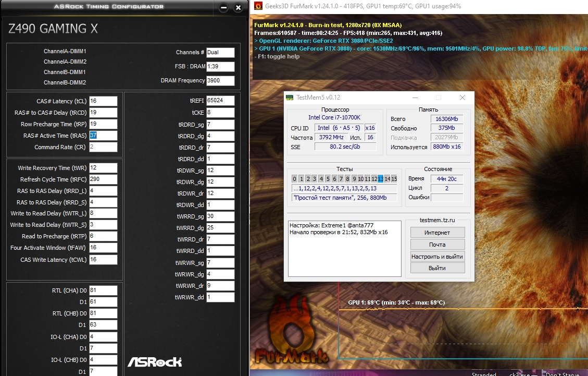Screen dimensions: 588x376
Task: Click the tWRWR_dd value field
Action: (220, 297)
